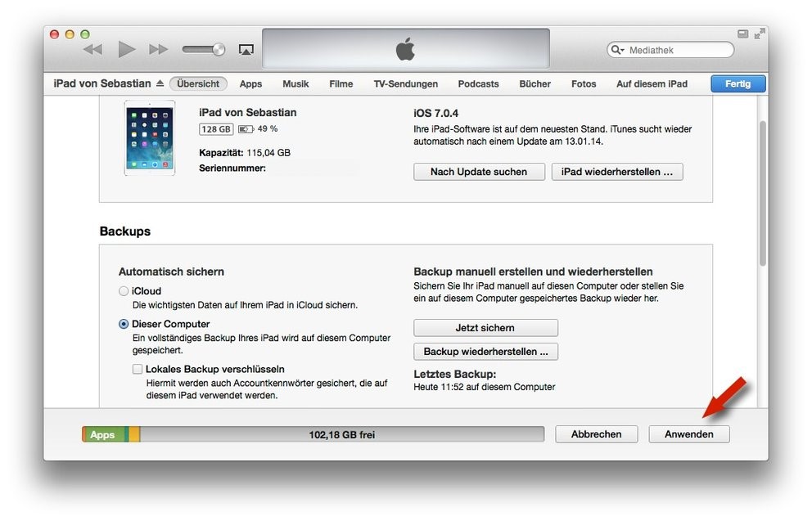The width and height of the screenshot is (812, 521).
Task: Select the Übersicht tab
Action: (198, 83)
